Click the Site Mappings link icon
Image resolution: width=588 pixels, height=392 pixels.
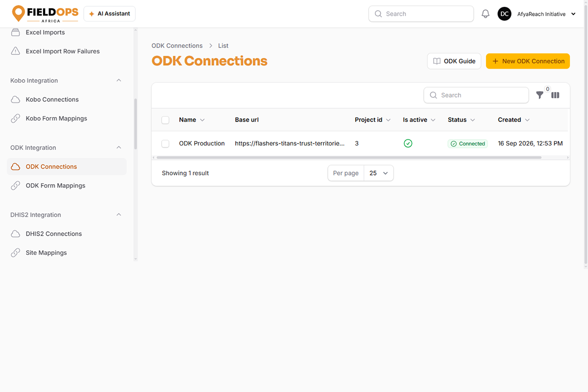tap(16, 253)
